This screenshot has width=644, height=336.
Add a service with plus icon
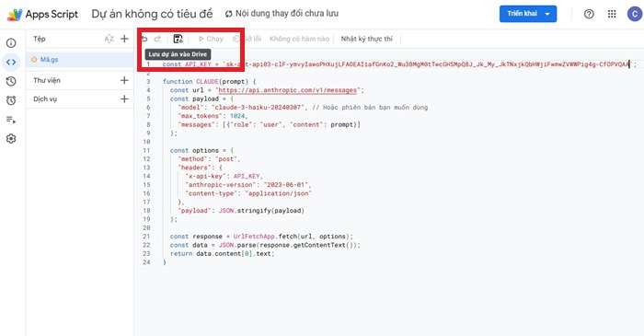tap(124, 99)
